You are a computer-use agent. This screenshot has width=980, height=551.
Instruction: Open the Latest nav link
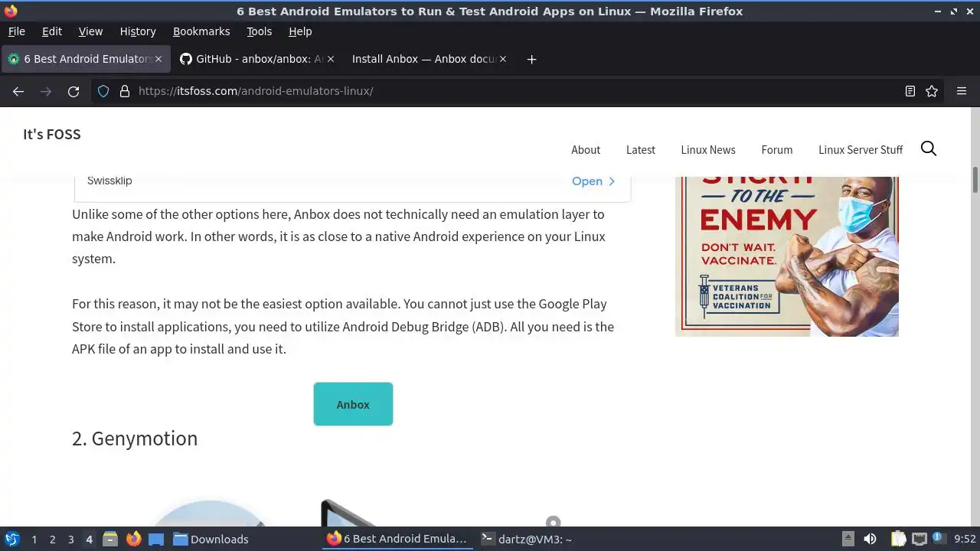[641, 150]
